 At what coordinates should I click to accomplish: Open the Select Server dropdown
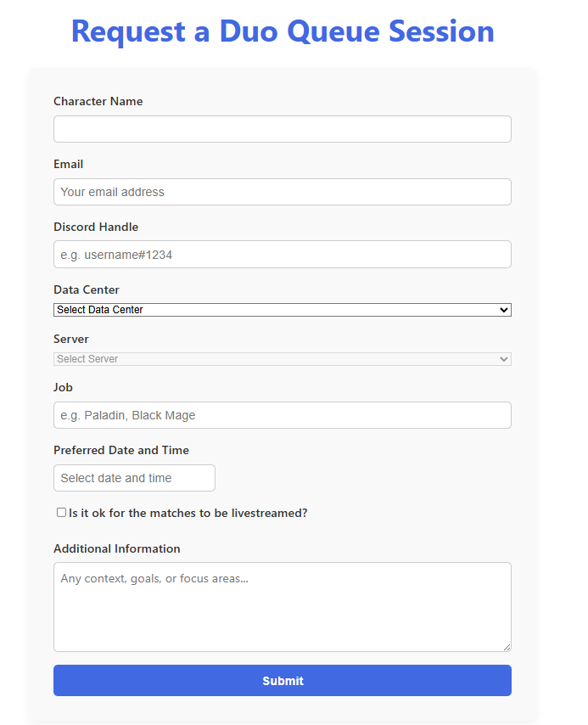pyautogui.click(x=282, y=359)
